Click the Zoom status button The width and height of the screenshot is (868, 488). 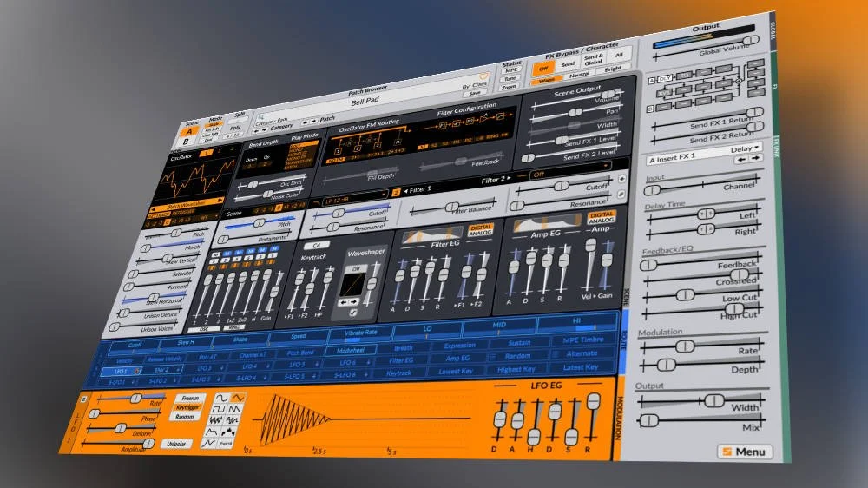point(509,87)
